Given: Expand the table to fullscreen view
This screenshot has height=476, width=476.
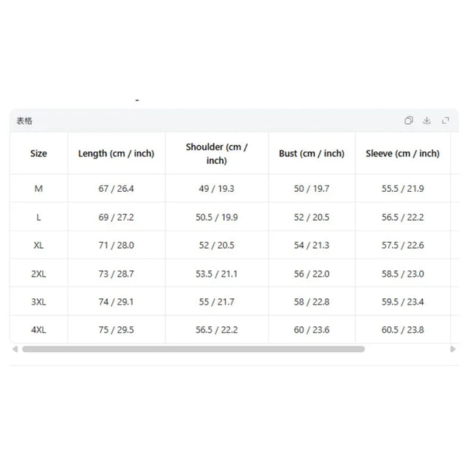Looking at the screenshot, I should pos(445,120).
